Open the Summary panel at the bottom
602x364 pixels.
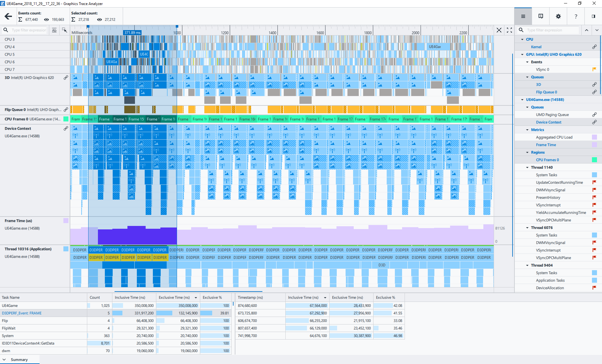pyautogui.click(x=19, y=359)
